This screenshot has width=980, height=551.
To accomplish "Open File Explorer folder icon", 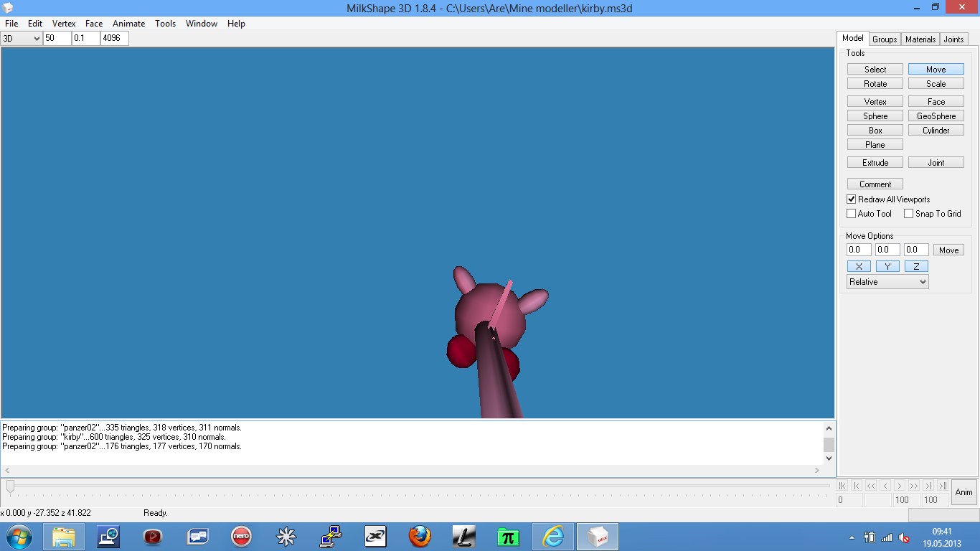I will [x=64, y=537].
